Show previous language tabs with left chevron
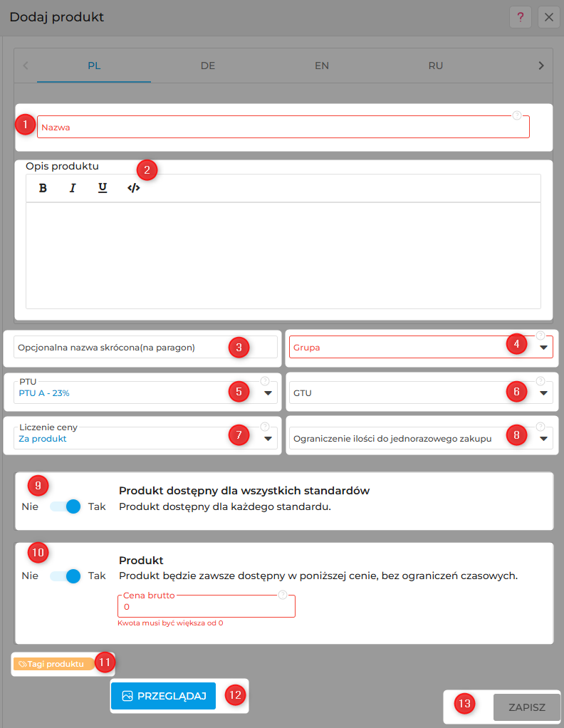 click(26, 66)
